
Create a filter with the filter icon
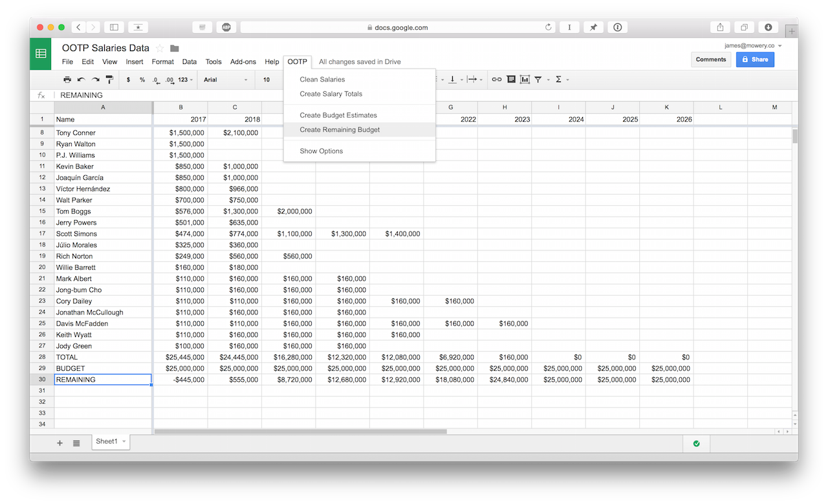(538, 79)
